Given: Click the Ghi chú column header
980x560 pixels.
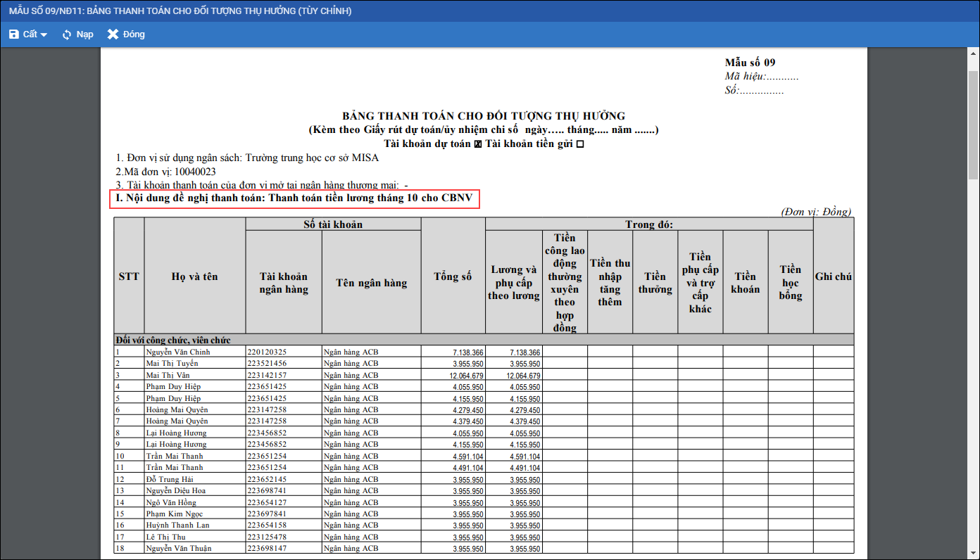Looking at the screenshot, I should tap(834, 276).
